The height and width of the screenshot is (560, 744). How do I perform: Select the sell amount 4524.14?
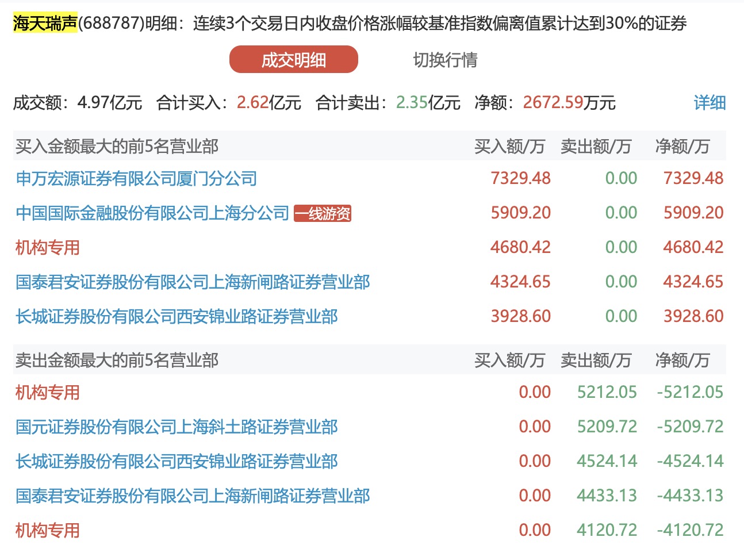tap(607, 461)
